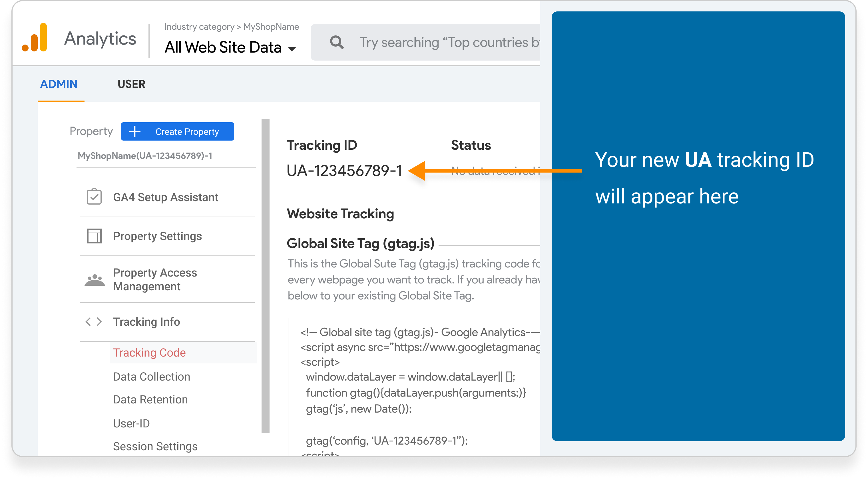The width and height of the screenshot is (868, 480).
Task: Click the Property column label
Action: (91, 131)
